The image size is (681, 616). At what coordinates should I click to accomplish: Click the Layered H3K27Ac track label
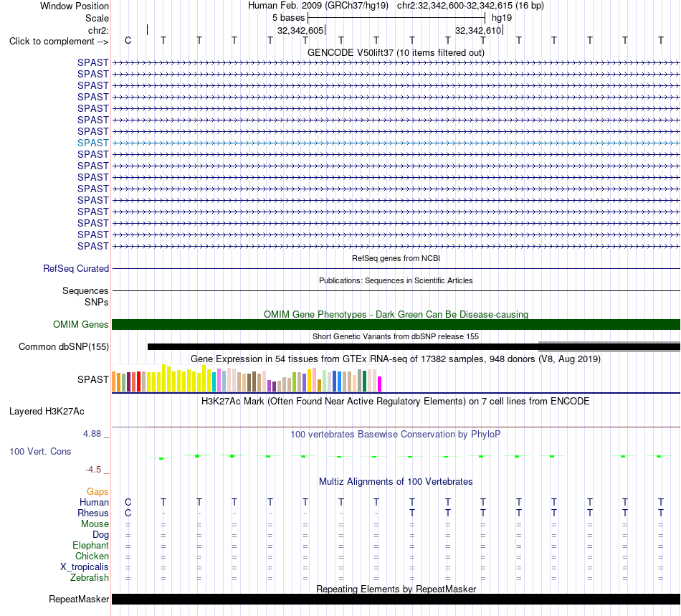(47, 412)
